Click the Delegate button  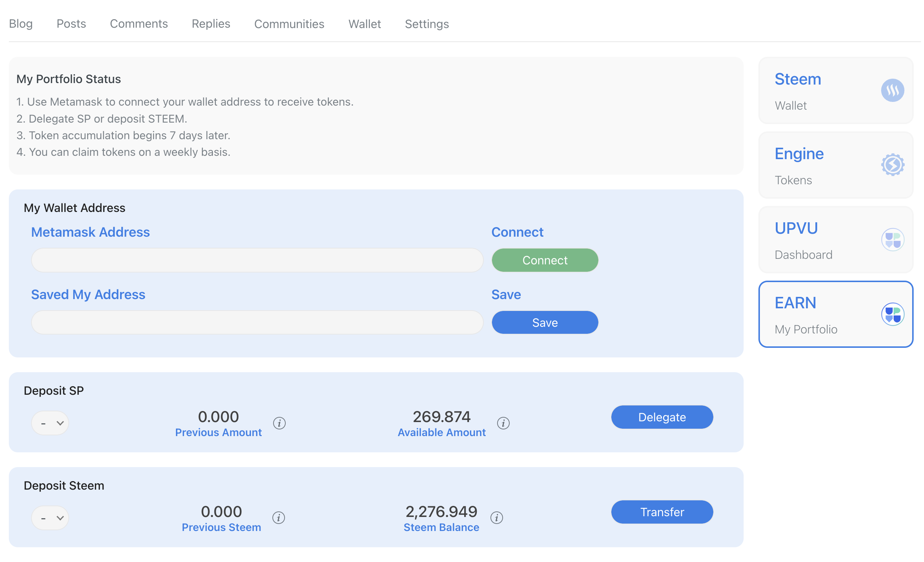[662, 417]
